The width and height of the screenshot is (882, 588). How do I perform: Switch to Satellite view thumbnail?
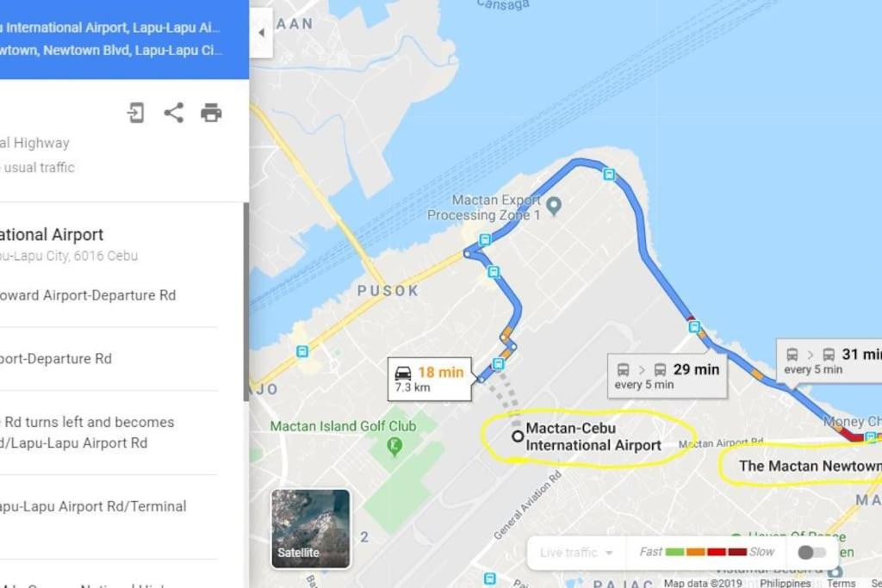coord(310,529)
